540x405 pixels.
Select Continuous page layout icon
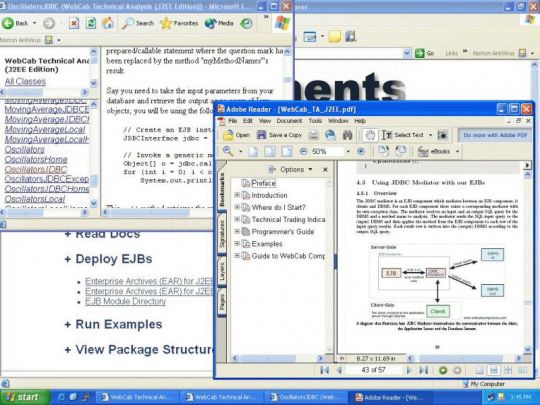pos(493,371)
